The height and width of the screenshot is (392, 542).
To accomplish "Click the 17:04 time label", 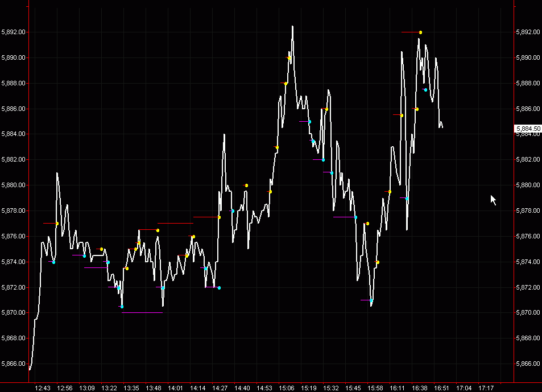I will [464, 388].
